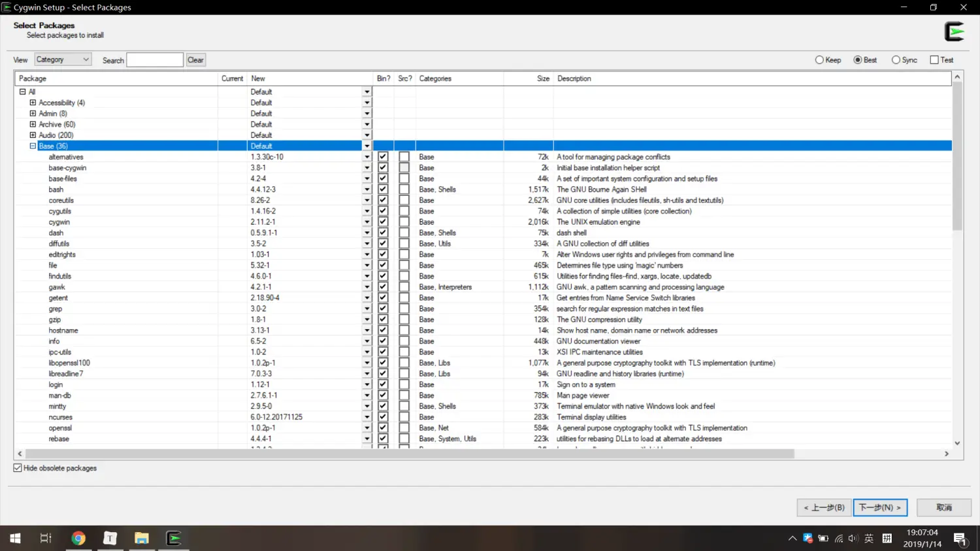
Task: Open Start menu on taskbar
Action: coord(15,539)
